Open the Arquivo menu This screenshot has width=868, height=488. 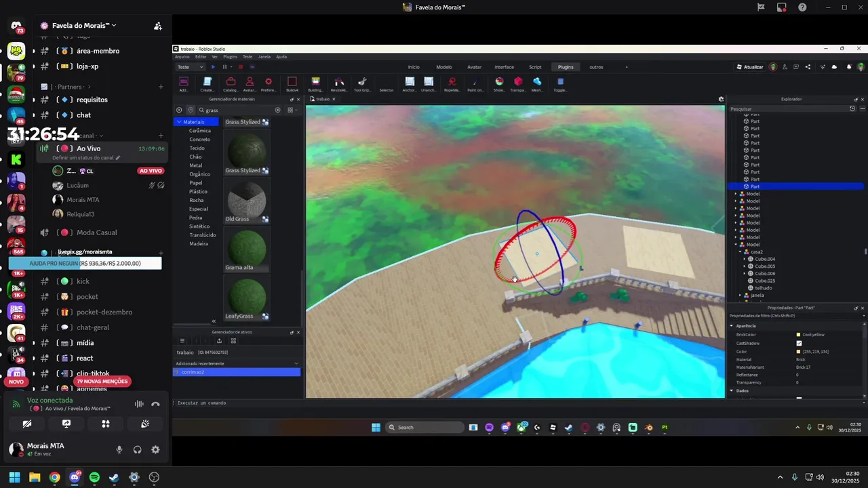(182, 57)
